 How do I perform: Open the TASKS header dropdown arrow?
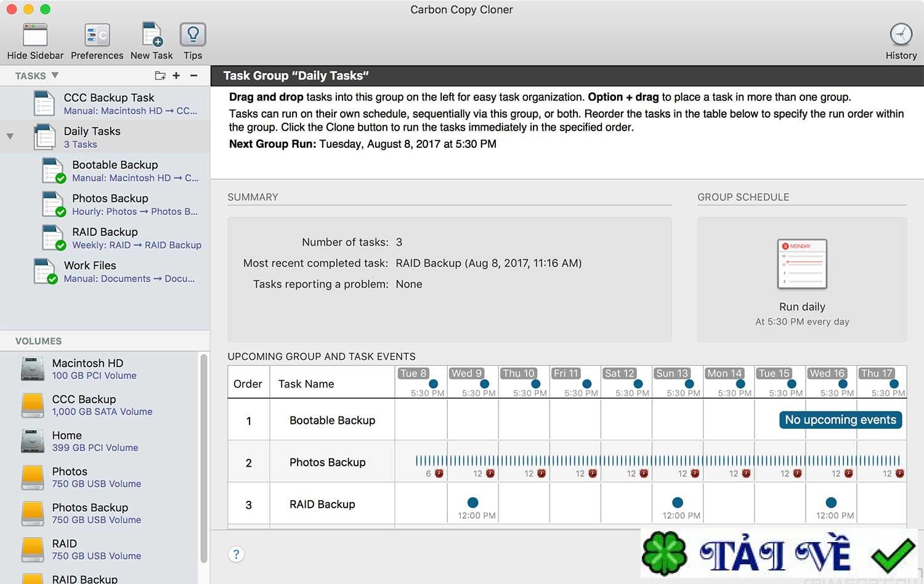click(x=55, y=75)
